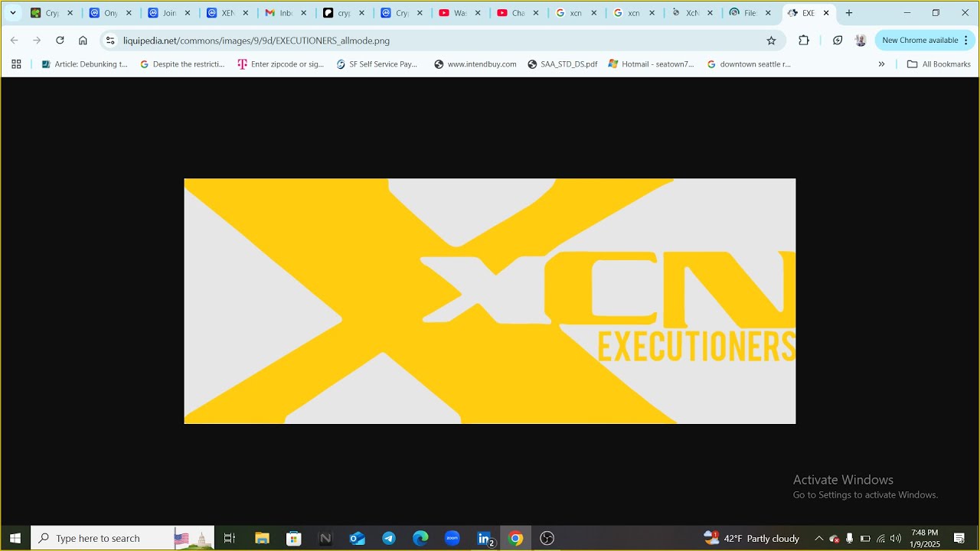Bookmark this page with the star icon
Viewport: 980px width, 551px height.
(x=771, y=41)
